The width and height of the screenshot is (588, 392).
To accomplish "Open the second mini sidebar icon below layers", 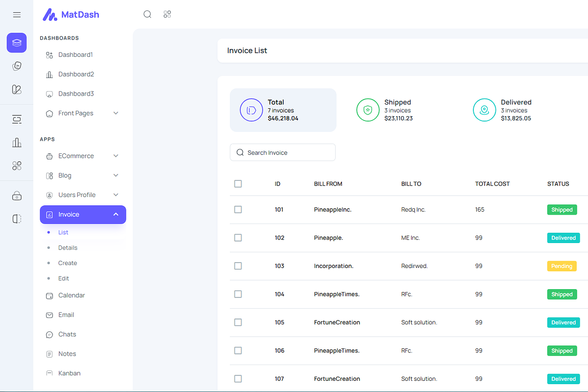I will coord(17,66).
